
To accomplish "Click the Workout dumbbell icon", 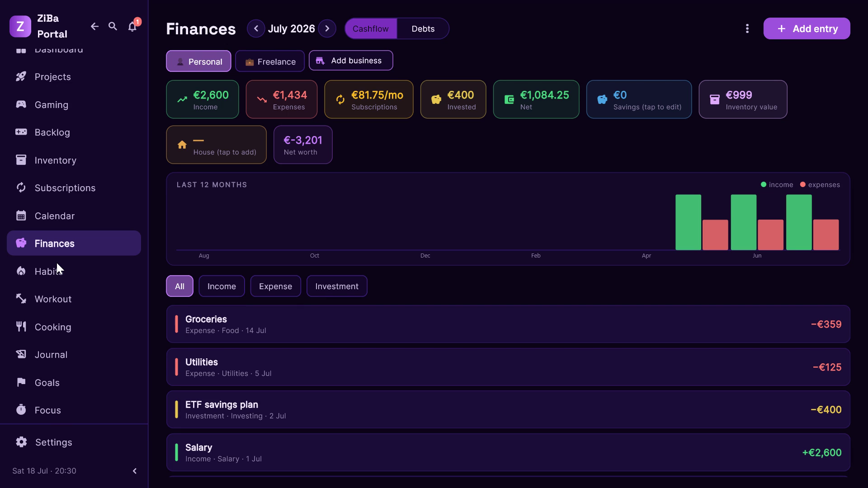I will pyautogui.click(x=21, y=299).
